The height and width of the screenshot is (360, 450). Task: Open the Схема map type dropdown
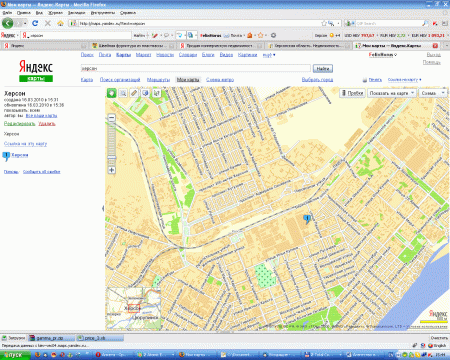coord(433,93)
